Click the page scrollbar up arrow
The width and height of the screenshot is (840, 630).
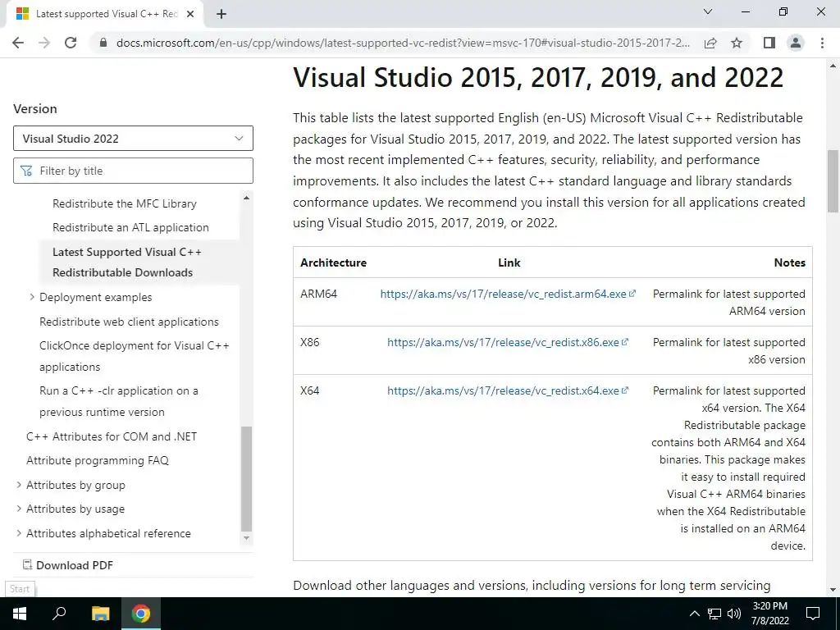tap(833, 66)
